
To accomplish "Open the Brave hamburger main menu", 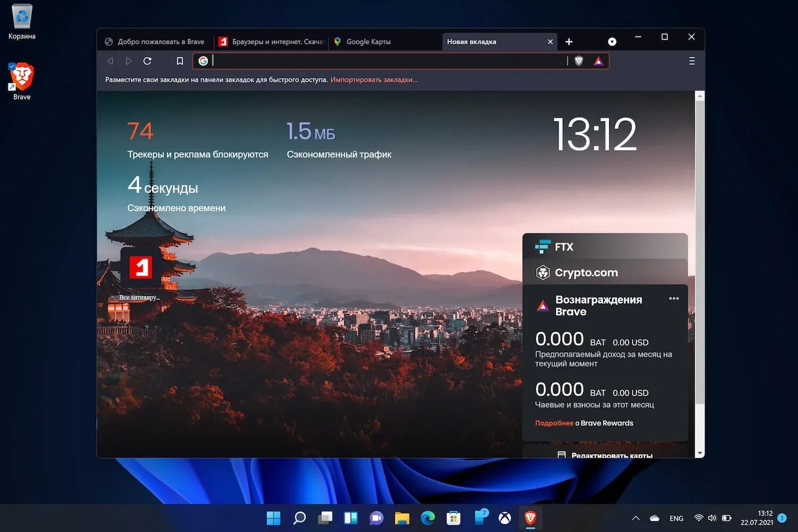I will (692, 61).
